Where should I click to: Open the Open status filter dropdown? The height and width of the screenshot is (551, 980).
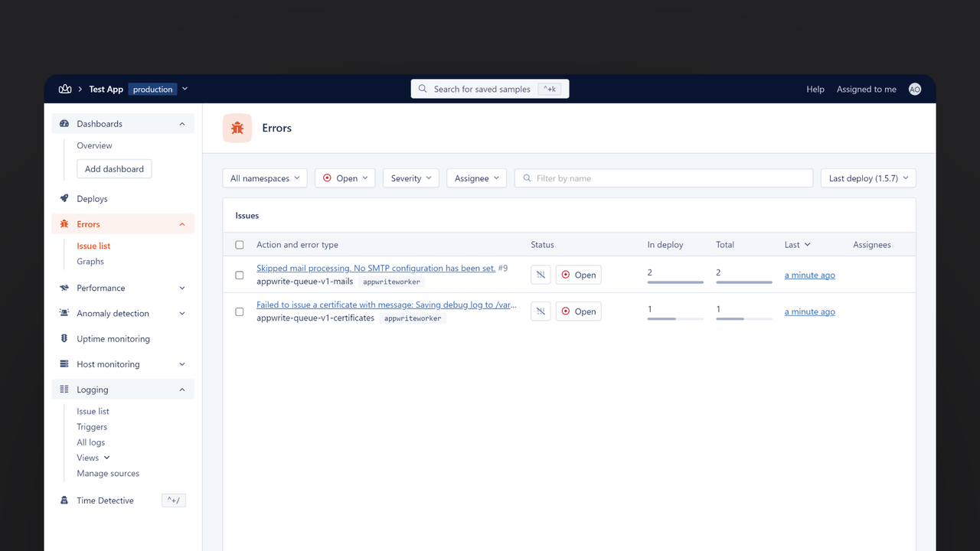(x=345, y=178)
